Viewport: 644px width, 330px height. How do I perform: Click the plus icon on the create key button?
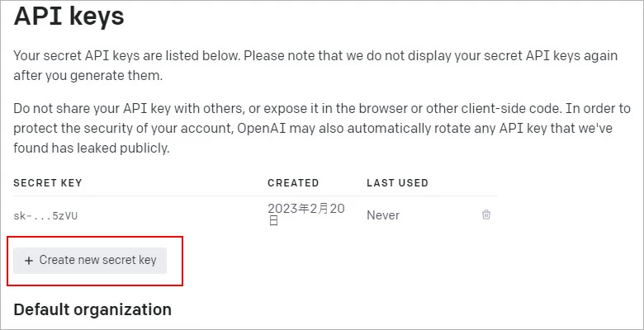click(x=29, y=261)
